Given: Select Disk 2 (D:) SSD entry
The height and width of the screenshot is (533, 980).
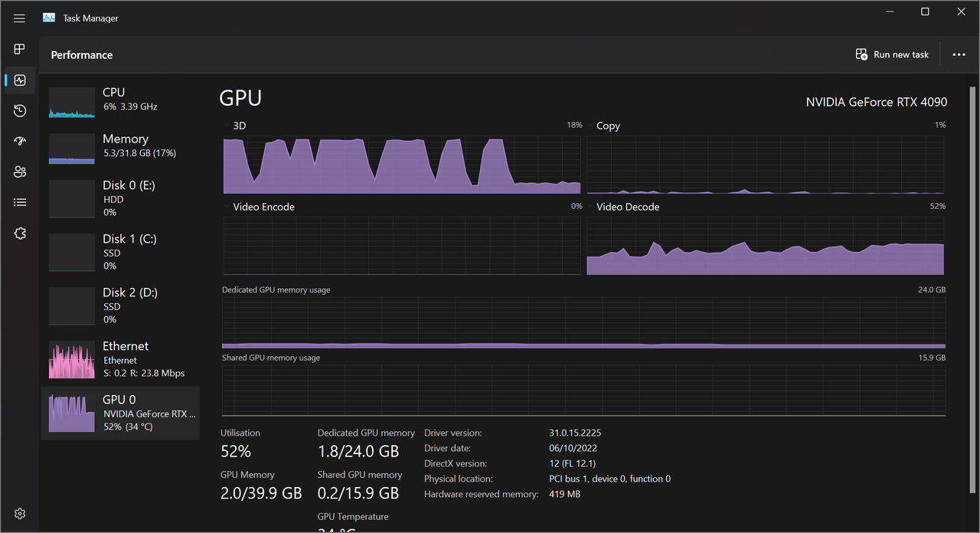Looking at the screenshot, I should point(120,306).
